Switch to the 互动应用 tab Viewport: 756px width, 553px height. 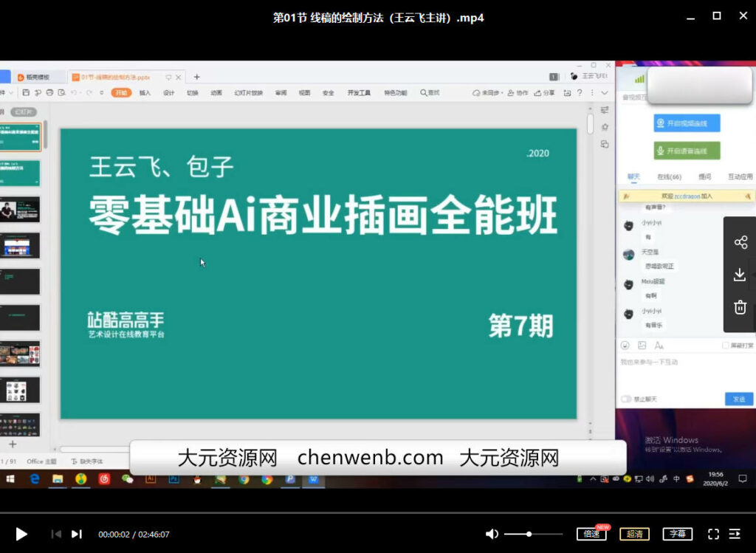pyautogui.click(x=740, y=177)
